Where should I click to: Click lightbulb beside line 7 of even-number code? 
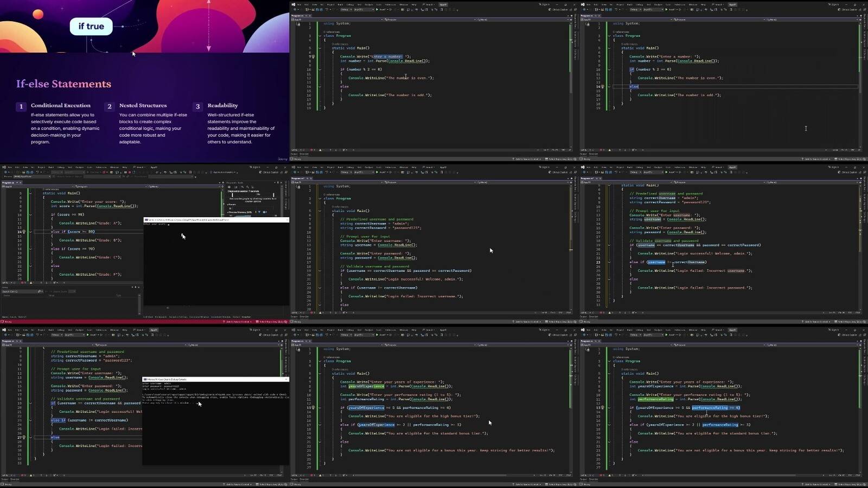[x=314, y=56]
